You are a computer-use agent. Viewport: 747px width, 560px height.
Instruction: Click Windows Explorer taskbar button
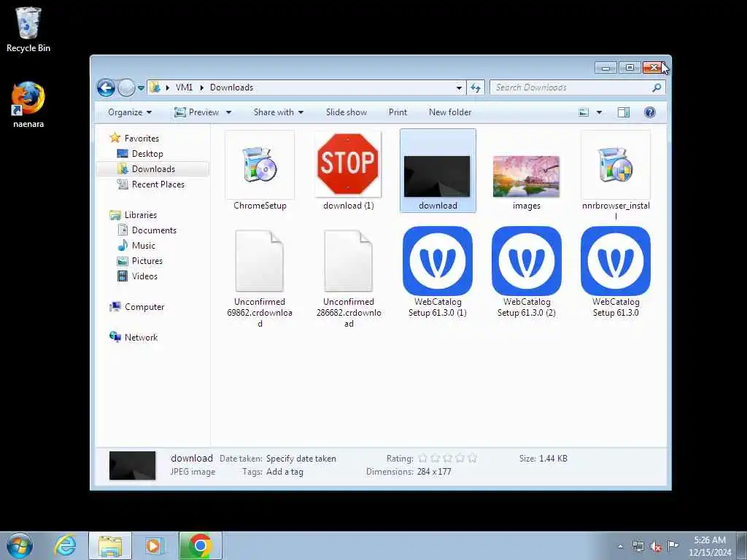(110, 545)
